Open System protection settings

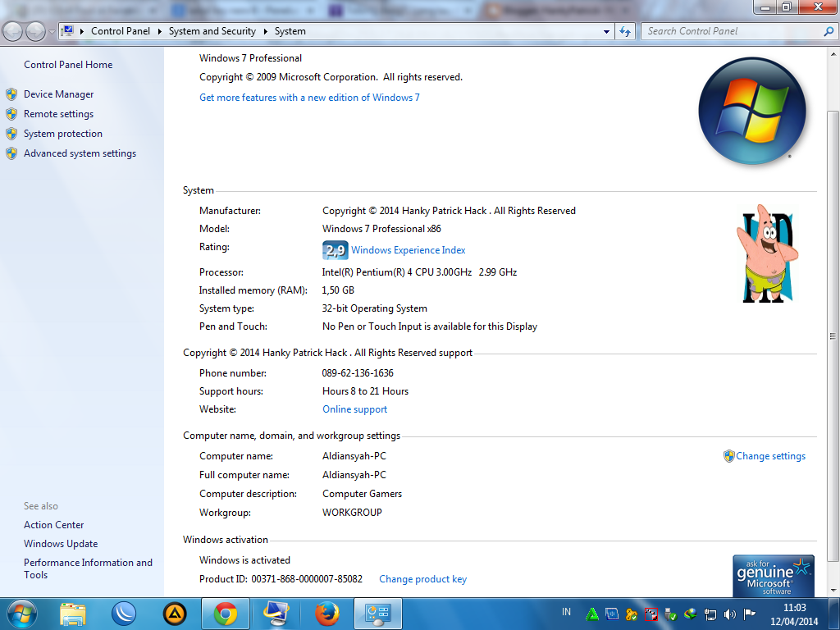click(x=63, y=134)
